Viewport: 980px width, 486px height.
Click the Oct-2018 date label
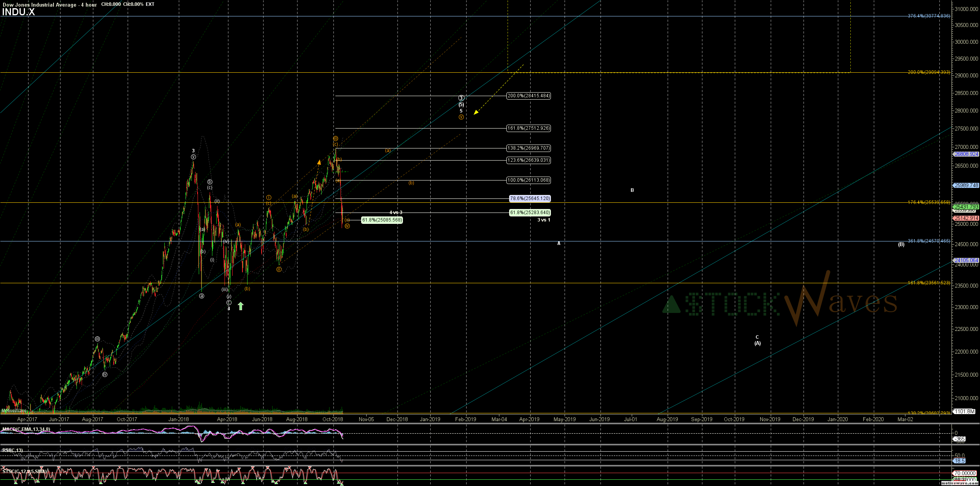(333, 420)
